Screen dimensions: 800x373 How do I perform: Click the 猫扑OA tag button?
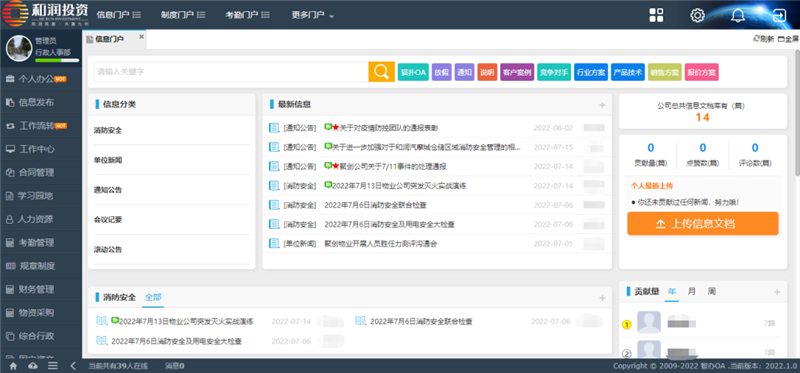click(413, 72)
